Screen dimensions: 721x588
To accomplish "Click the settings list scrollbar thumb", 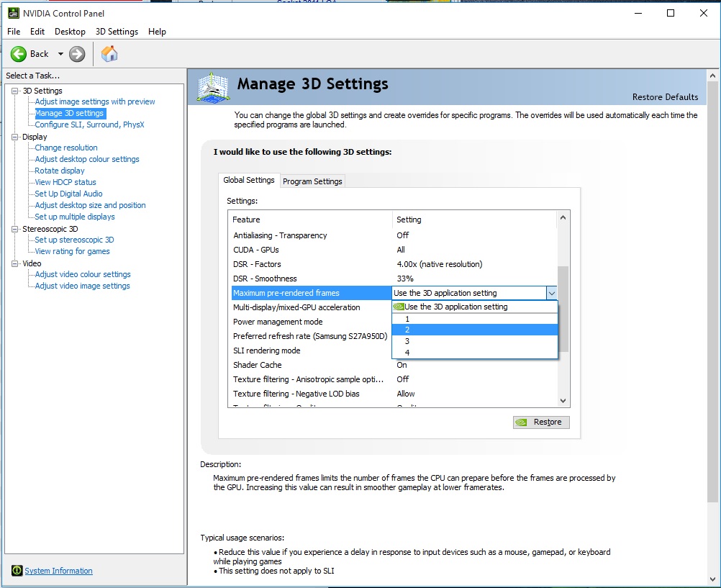I will pyautogui.click(x=563, y=309).
